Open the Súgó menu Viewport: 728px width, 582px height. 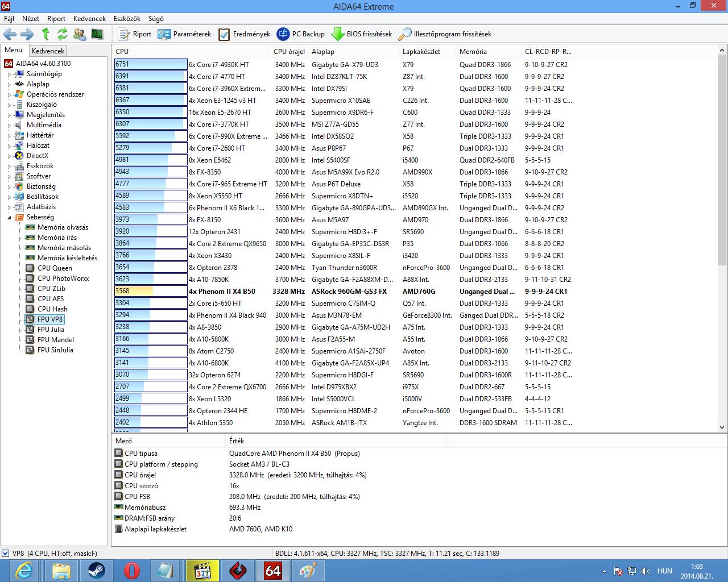pyautogui.click(x=156, y=19)
